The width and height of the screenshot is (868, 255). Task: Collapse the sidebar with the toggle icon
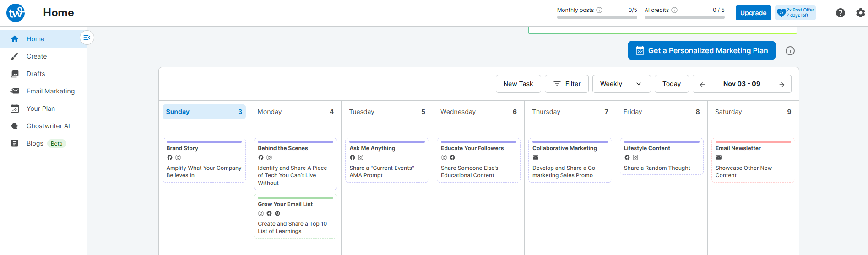(87, 38)
